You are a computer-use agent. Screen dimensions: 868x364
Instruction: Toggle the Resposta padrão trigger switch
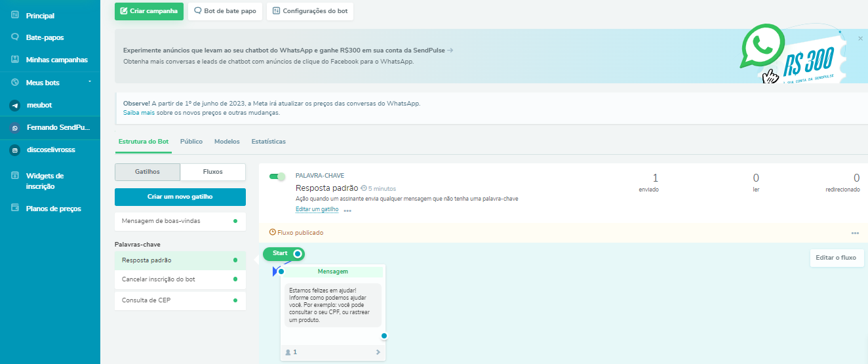pos(277,176)
